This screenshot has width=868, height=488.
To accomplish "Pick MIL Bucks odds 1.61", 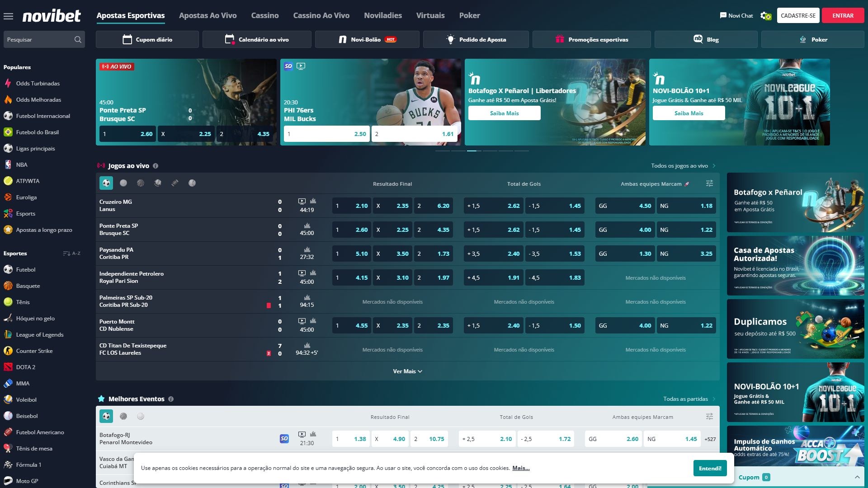I will [x=415, y=134].
